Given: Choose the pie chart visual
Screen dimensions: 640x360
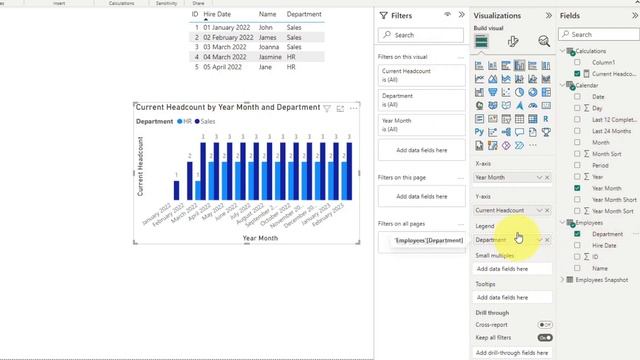Looking at the screenshot, I should 519,92.
